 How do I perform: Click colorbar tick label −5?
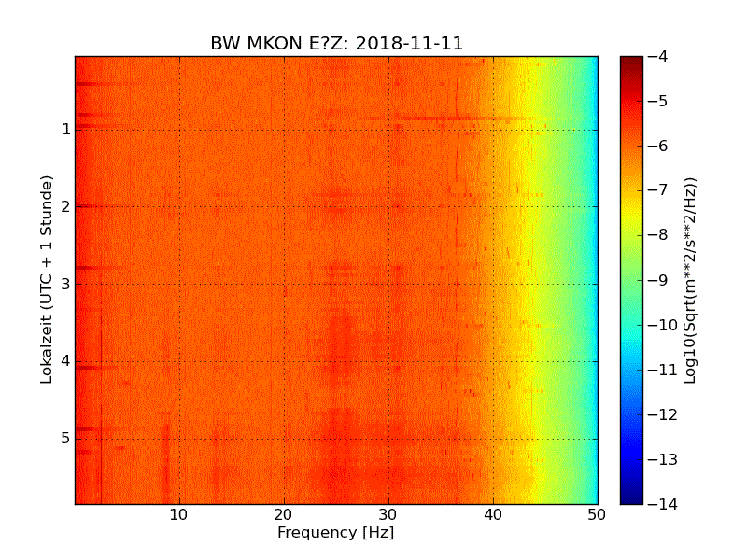click(658, 102)
